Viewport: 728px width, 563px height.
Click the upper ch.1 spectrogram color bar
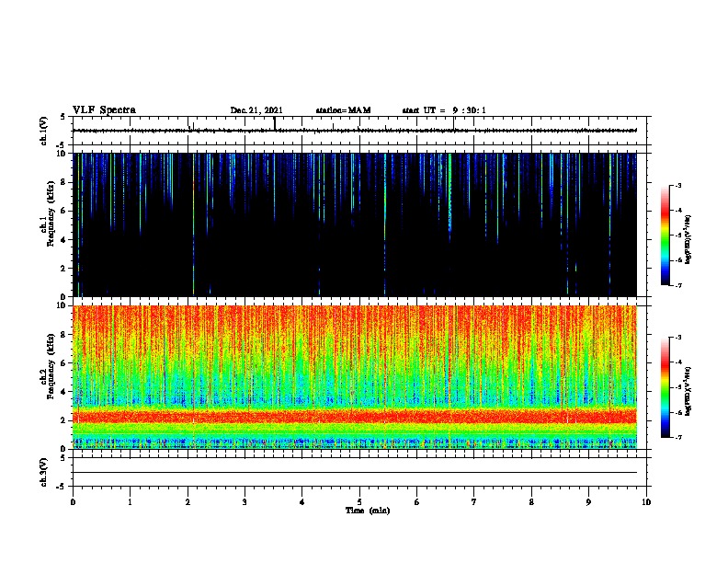pos(665,236)
